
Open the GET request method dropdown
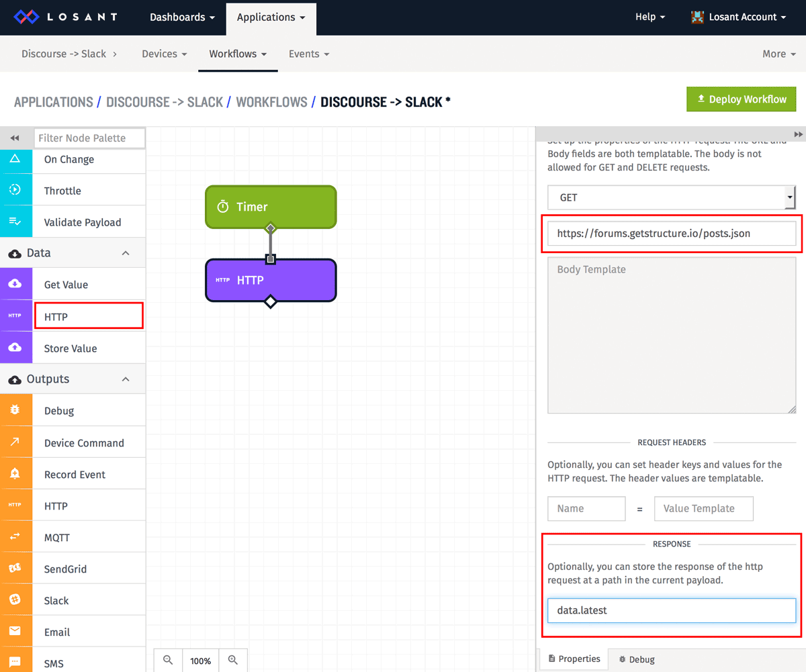click(672, 197)
